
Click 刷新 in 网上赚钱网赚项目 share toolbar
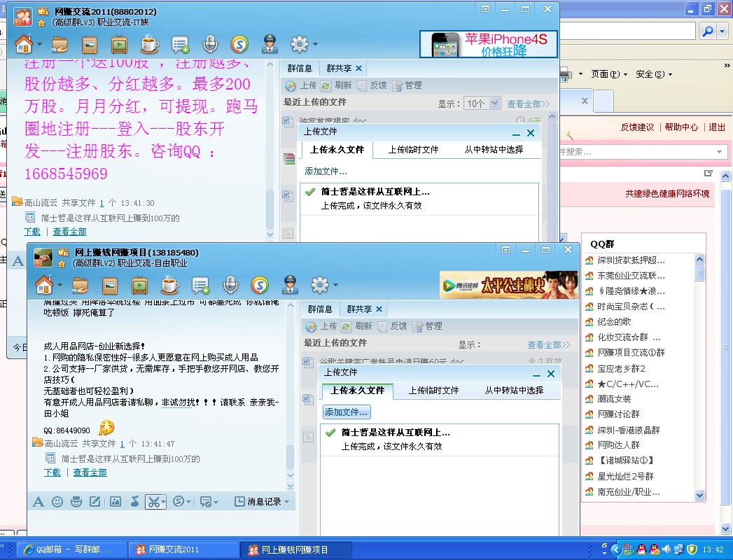(x=357, y=325)
